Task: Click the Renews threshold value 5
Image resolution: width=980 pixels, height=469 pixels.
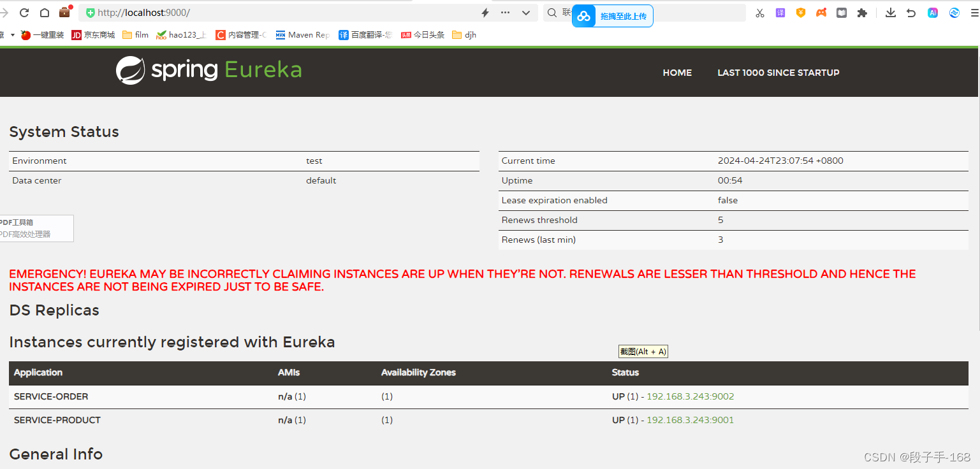Action: click(720, 220)
